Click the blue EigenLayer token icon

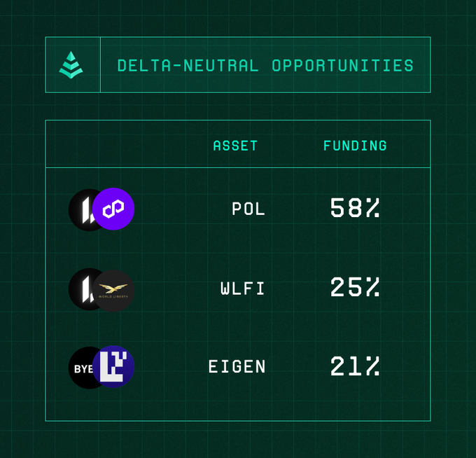pos(114,367)
